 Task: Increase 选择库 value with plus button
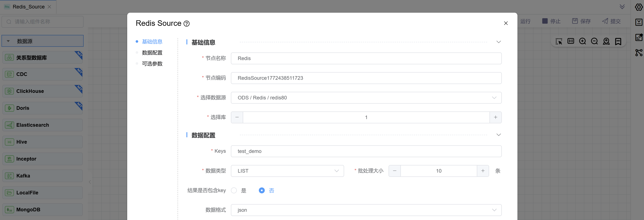coord(495,117)
